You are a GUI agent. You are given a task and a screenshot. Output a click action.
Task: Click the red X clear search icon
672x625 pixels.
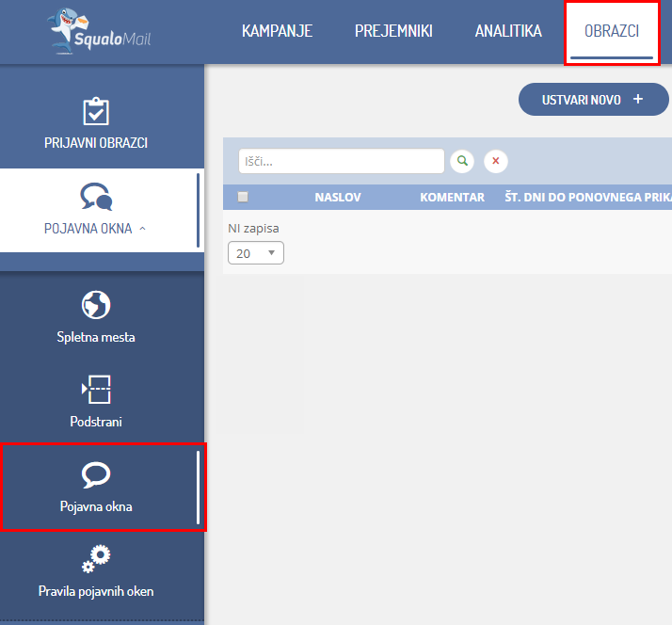tap(496, 161)
